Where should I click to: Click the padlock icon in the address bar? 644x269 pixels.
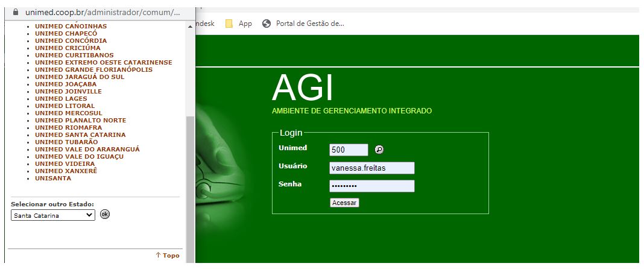[16, 12]
